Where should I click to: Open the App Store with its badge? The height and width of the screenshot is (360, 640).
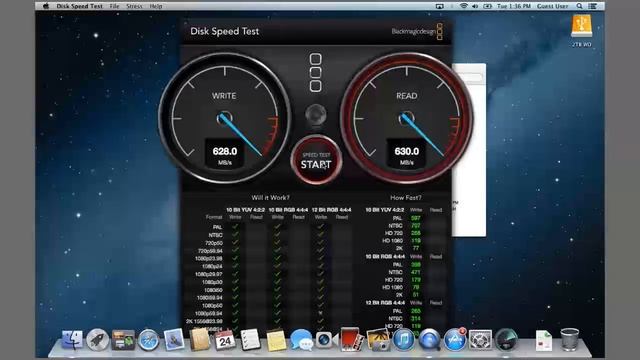pyautogui.click(x=455, y=339)
